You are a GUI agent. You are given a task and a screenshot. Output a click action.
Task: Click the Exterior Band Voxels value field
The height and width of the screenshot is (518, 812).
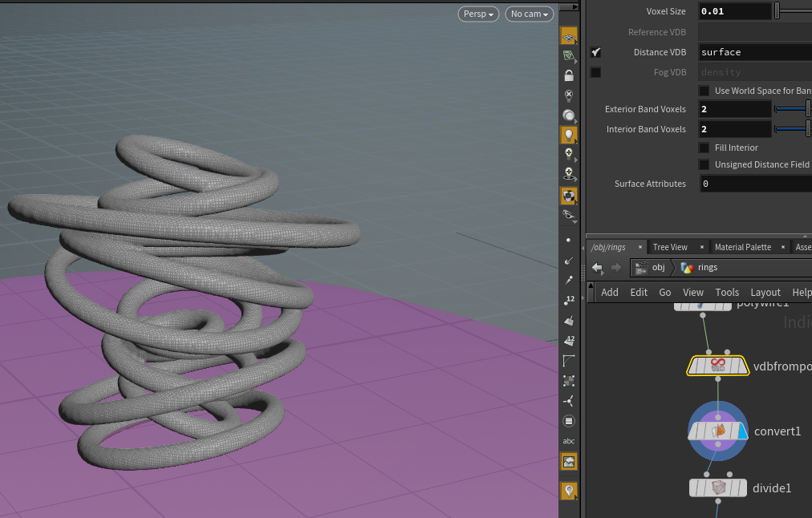click(x=735, y=109)
